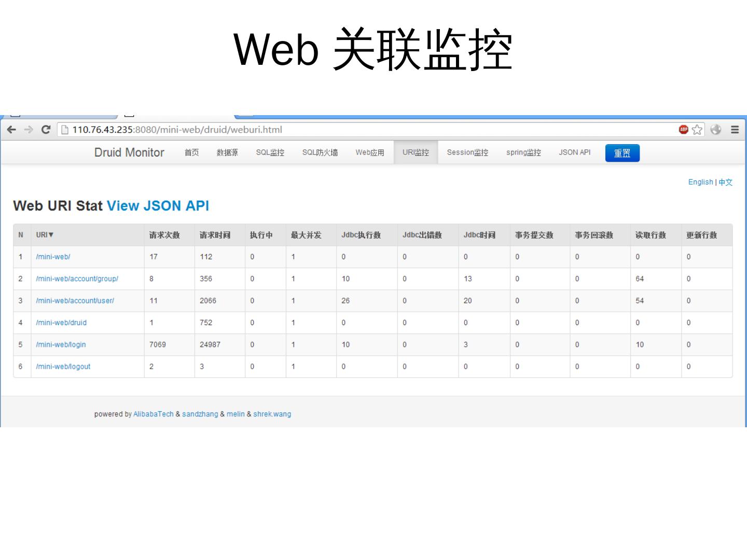747x560 pixels.
Task: Click request time 2066 in the user row
Action: (x=208, y=301)
